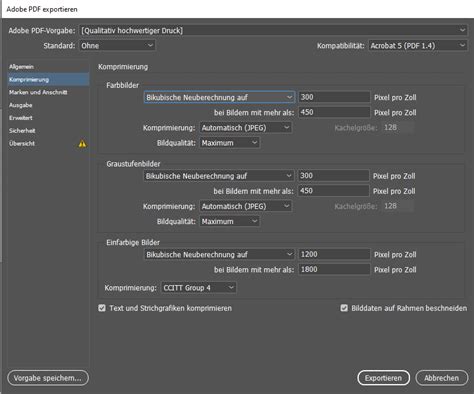Toggle Bilddaten auf Rahmen beschneiden checkbox

point(344,308)
